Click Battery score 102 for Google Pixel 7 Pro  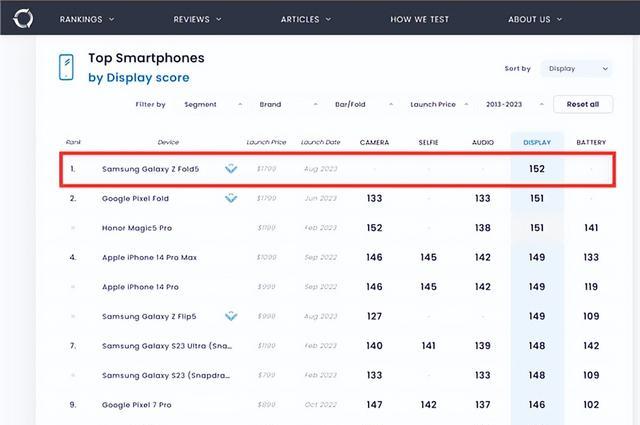(x=591, y=405)
